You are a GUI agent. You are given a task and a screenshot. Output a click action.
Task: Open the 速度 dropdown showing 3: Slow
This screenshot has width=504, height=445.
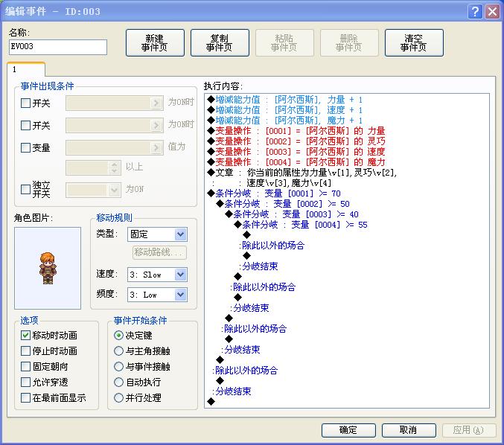(x=157, y=275)
